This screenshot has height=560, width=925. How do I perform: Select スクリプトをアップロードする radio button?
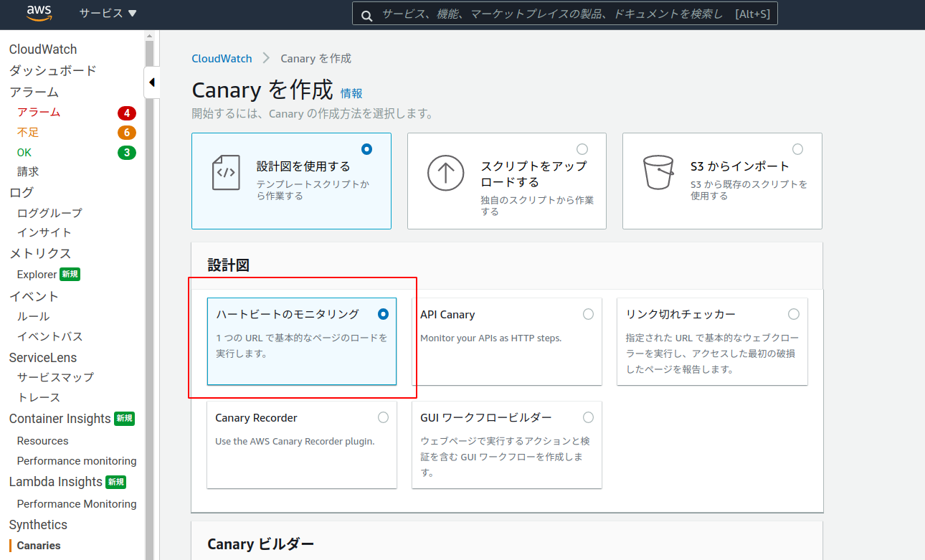[x=582, y=149]
